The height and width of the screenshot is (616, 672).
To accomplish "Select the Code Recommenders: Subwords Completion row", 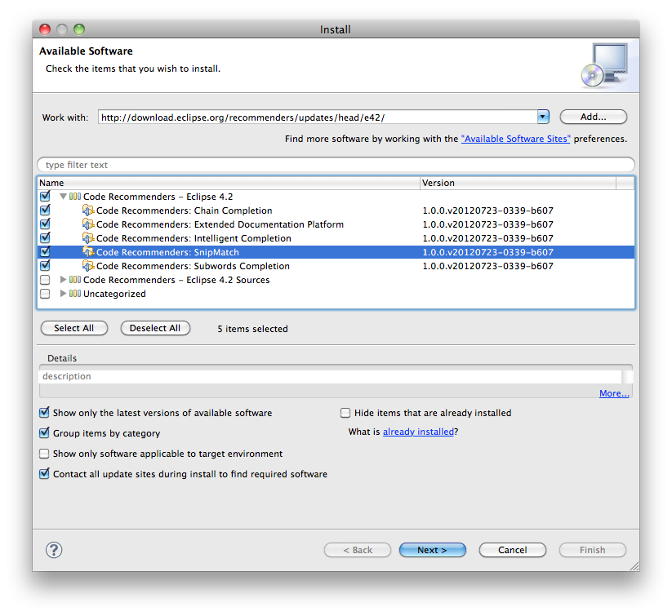I will pyautogui.click(x=336, y=266).
